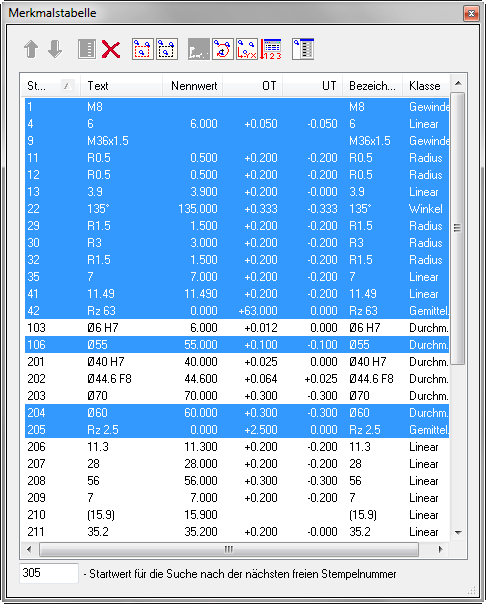Click the red dashed-frame stamp selection icon

click(x=142, y=49)
